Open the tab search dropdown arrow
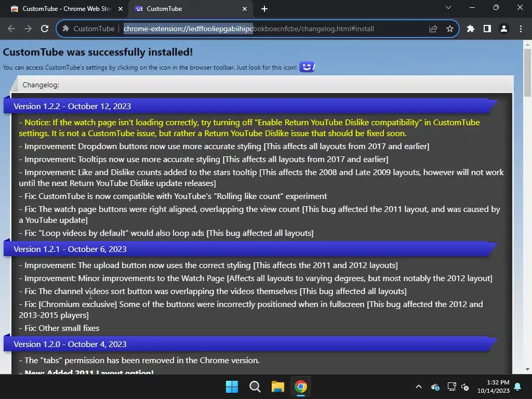532x399 pixels. coord(448,7)
